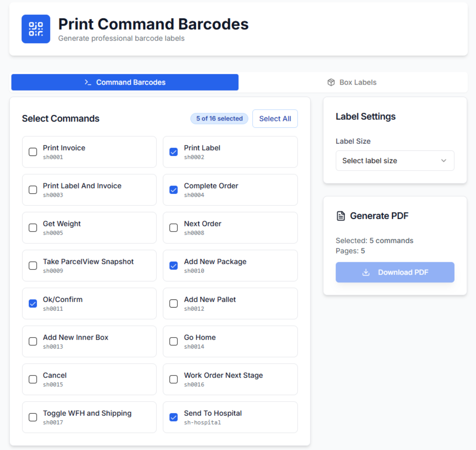Click the QR code app logo icon
476x450 pixels.
coord(36,29)
